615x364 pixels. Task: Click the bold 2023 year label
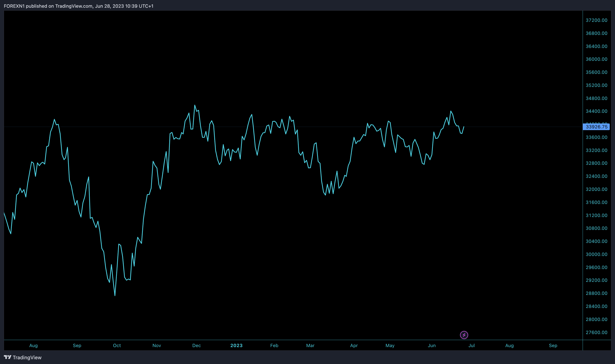[x=236, y=346]
